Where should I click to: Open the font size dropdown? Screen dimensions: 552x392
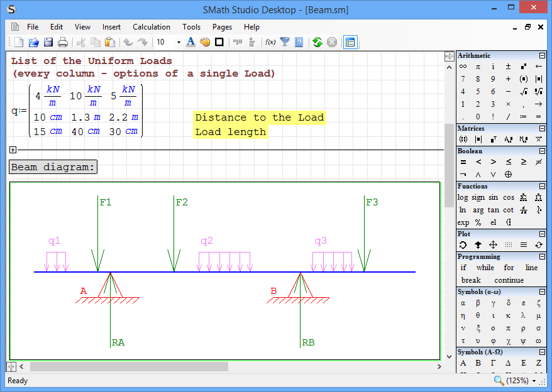pos(179,42)
